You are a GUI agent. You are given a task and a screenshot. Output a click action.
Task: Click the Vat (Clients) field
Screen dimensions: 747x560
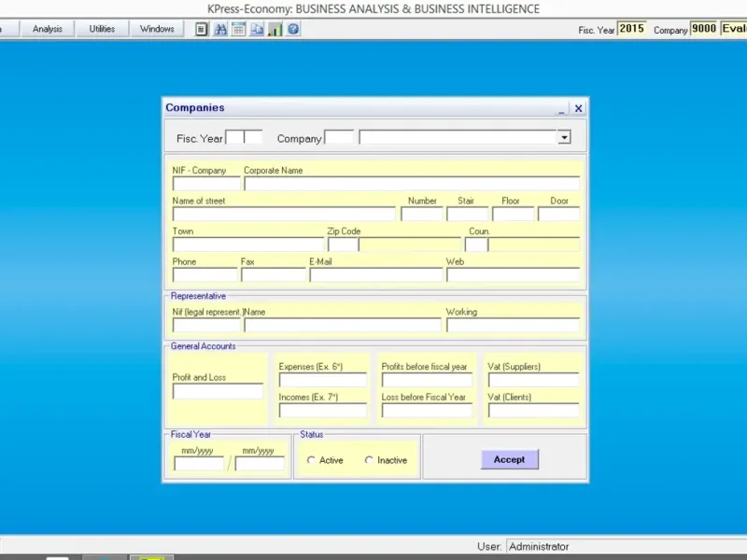[x=534, y=411]
